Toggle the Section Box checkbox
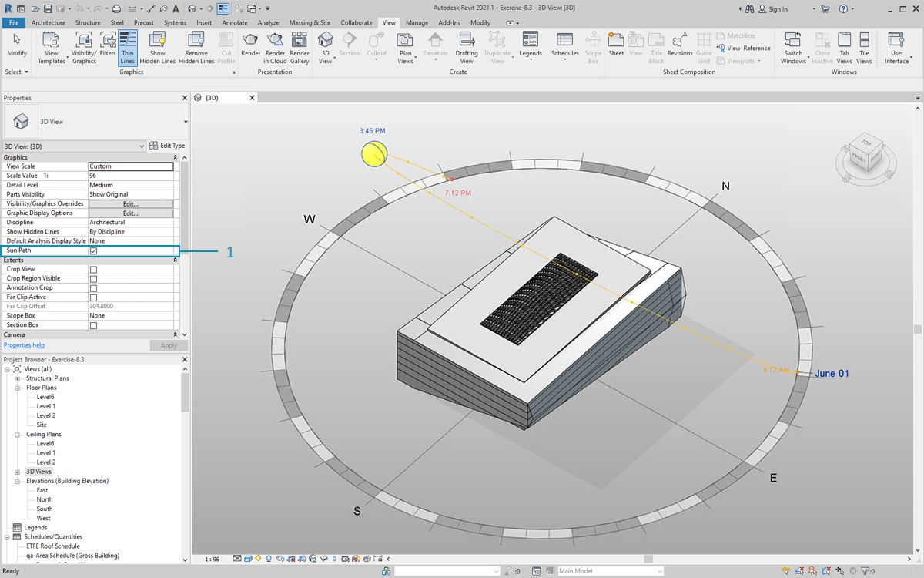 click(x=93, y=325)
